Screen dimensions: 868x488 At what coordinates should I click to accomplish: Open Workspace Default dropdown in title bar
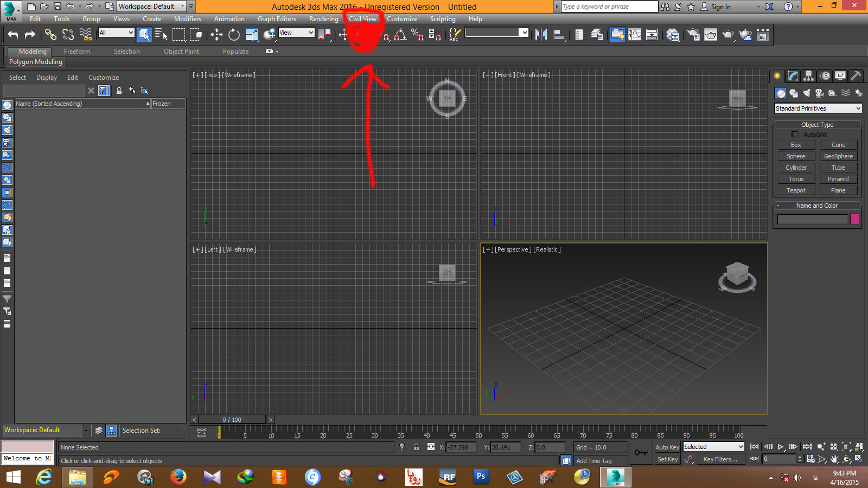(x=151, y=7)
